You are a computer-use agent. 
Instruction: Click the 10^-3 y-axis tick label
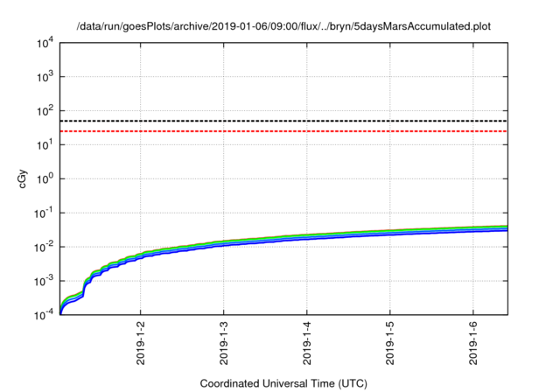[44, 282]
